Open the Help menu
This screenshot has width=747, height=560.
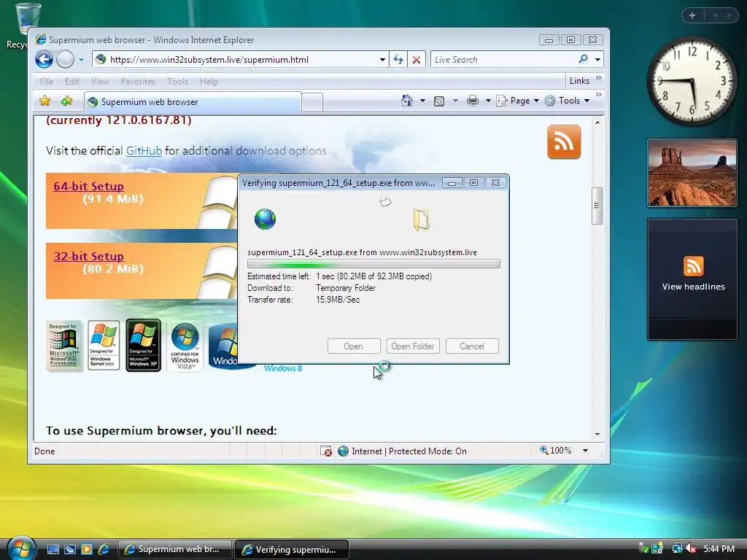[x=209, y=82]
